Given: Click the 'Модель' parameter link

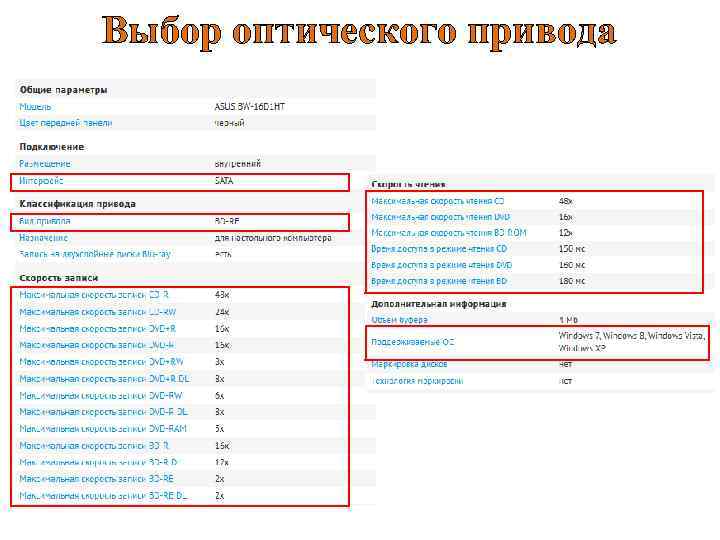Looking at the screenshot, I should click(35, 107).
